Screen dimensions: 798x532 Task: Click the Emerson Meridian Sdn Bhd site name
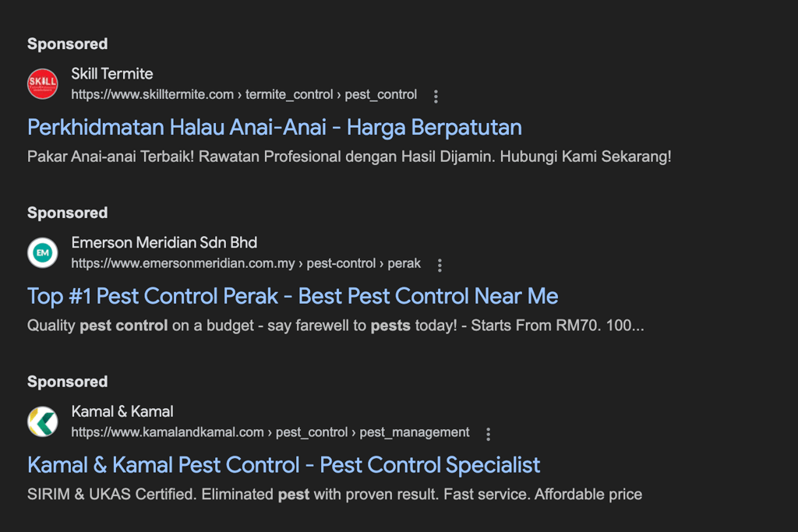tap(164, 242)
